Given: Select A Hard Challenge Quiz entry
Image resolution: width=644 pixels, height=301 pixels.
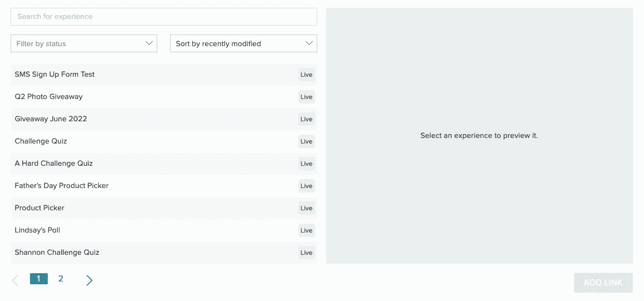Looking at the screenshot, I should 54,164.
